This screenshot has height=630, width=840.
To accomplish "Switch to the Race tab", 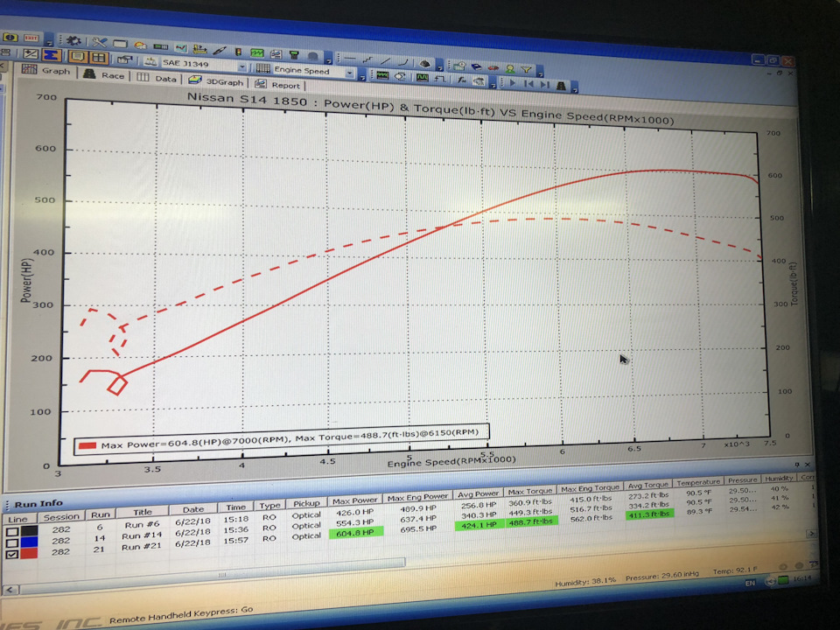I will tap(104, 75).
